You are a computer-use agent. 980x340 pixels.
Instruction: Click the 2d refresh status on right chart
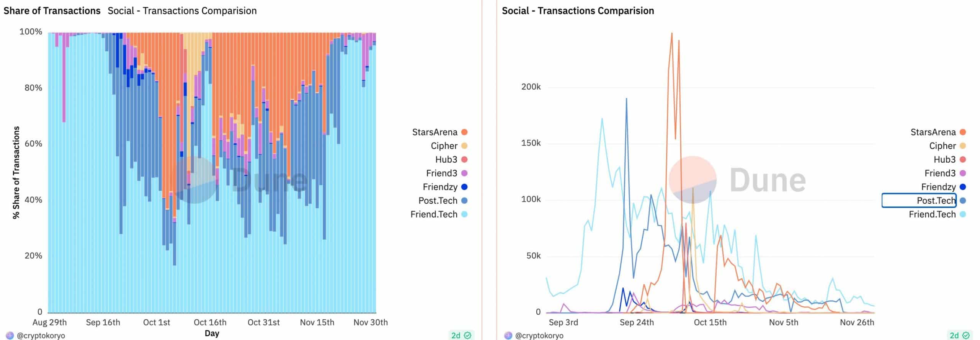[960, 335]
